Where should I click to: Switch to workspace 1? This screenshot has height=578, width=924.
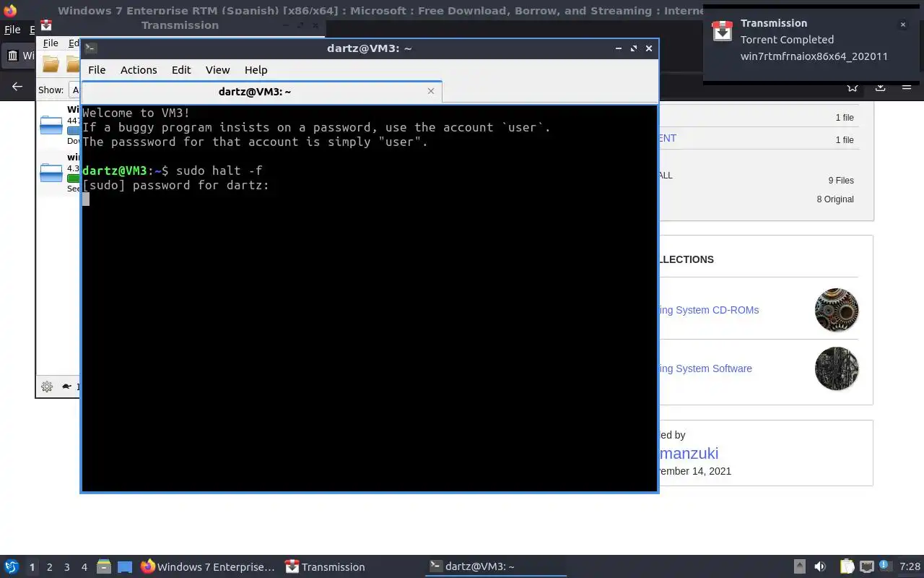click(x=32, y=567)
